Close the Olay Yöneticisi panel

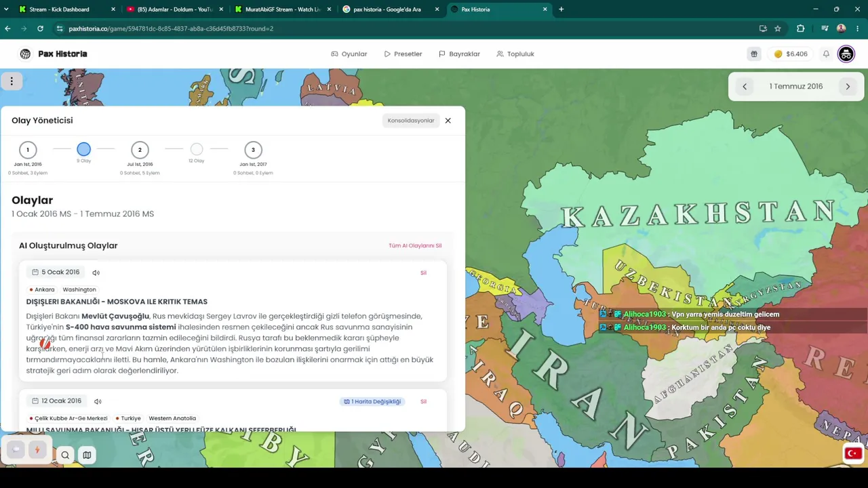pos(448,121)
